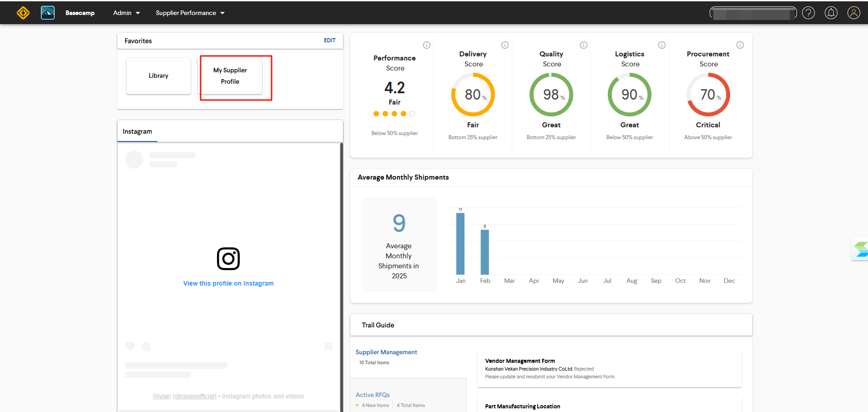Click the orange diamond logo icon

(x=23, y=13)
